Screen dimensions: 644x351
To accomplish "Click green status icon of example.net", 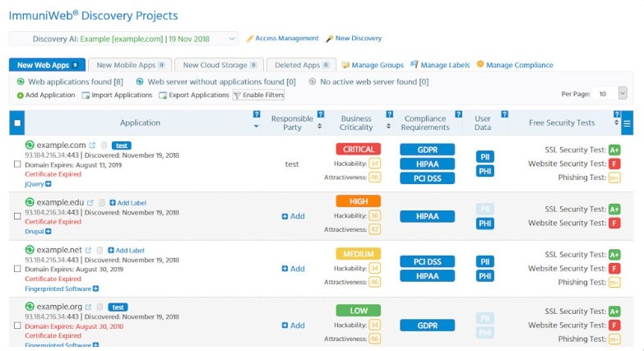I will [x=30, y=250].
